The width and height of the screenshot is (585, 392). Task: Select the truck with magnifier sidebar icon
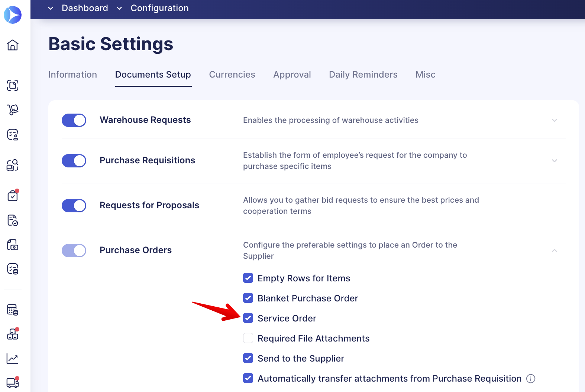point(13,166)
